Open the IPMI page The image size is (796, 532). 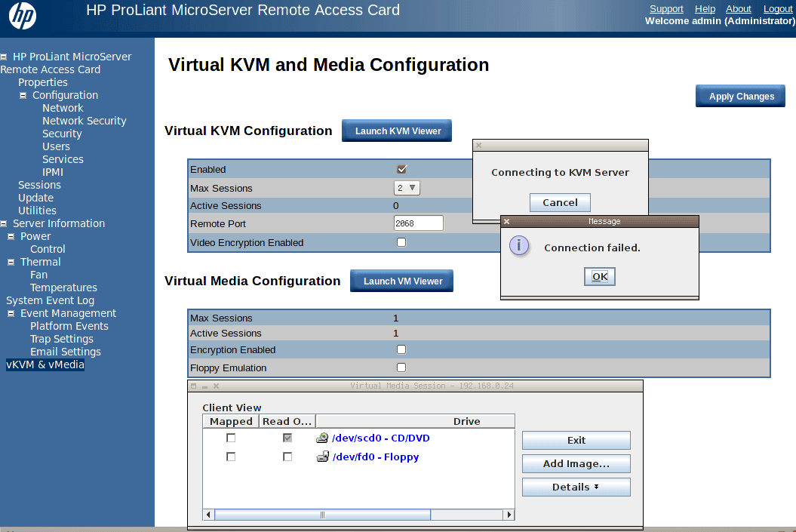[53, 172]
